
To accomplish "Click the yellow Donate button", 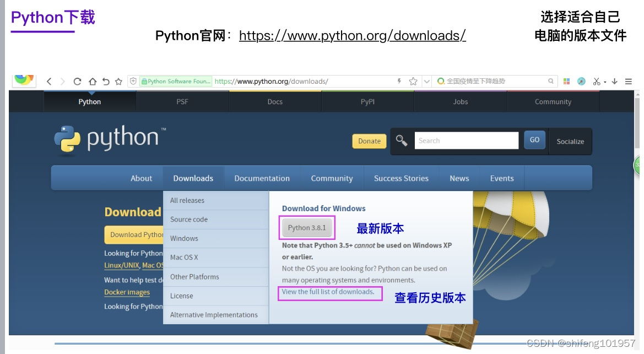I will [369, 141].
